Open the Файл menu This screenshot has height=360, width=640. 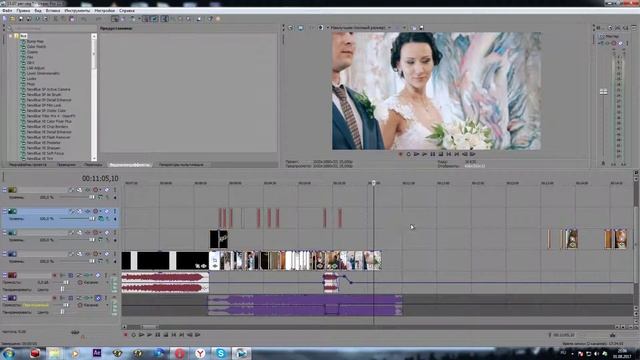click(x=7, y=11)
